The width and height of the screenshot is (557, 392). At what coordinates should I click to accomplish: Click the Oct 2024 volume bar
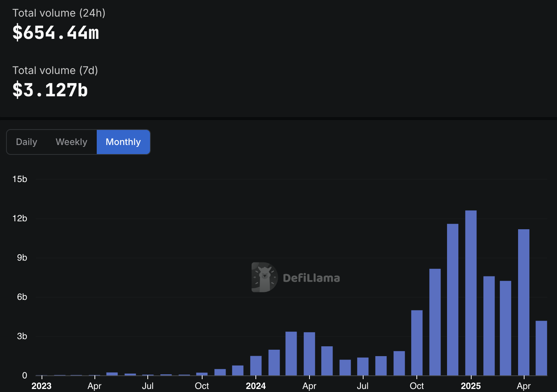coord(417,343)
